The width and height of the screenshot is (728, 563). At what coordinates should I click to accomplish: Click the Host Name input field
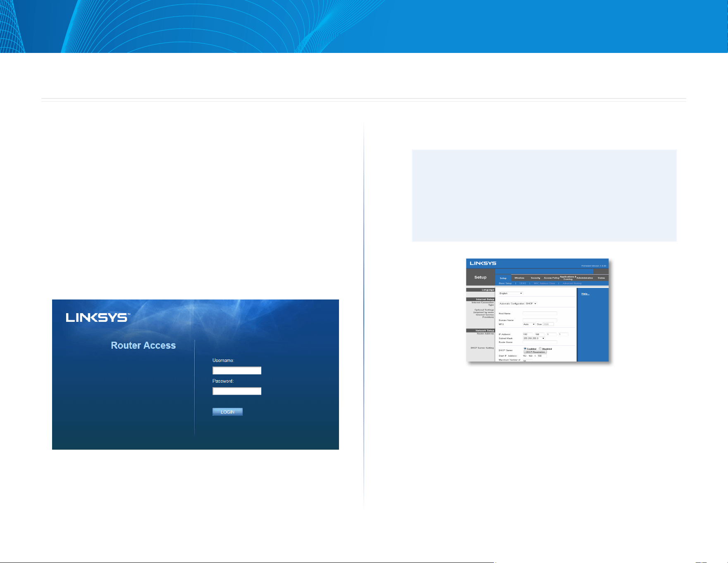540,314
